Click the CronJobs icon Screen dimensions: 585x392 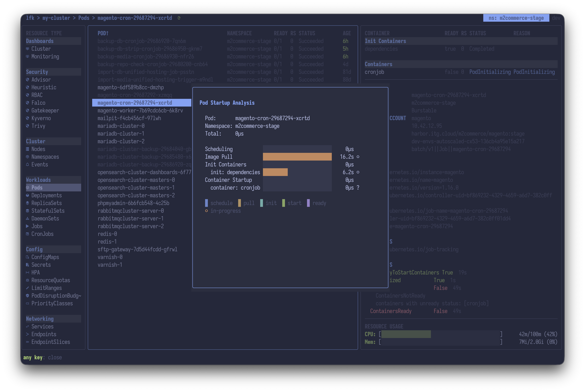pos(28,234)
